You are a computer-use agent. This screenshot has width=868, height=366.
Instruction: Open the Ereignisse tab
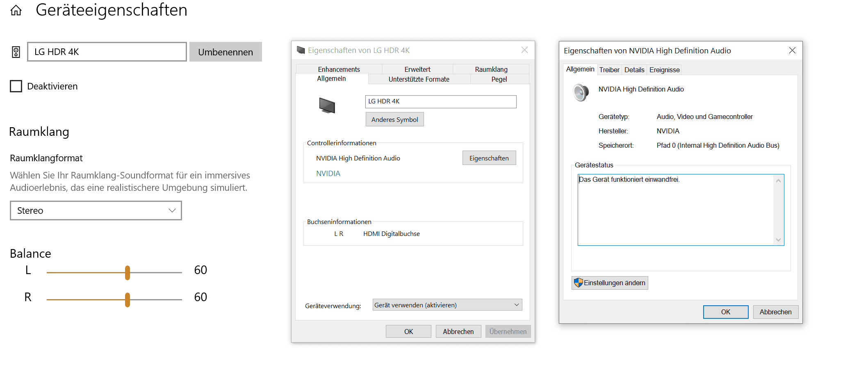pyautogui.click(x=665, y=70)
